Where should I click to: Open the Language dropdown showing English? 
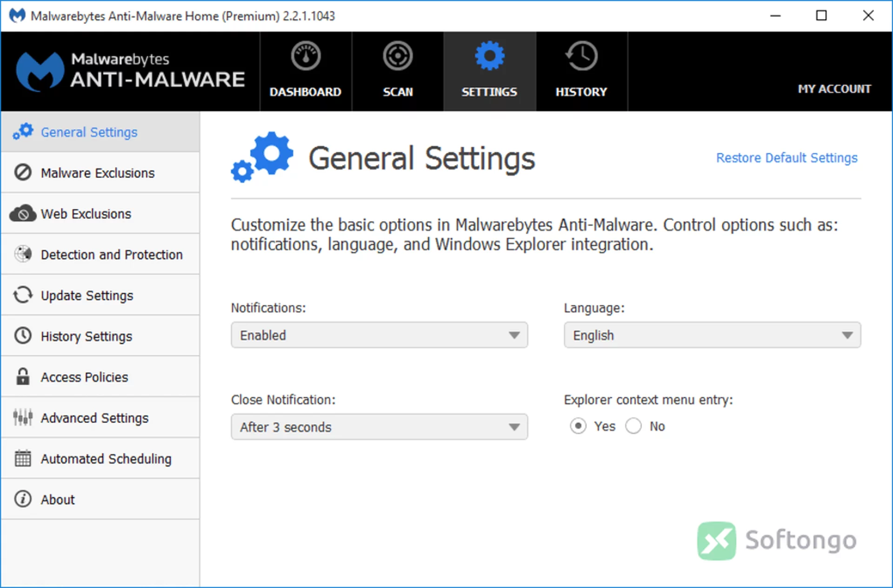click(713, 335)
